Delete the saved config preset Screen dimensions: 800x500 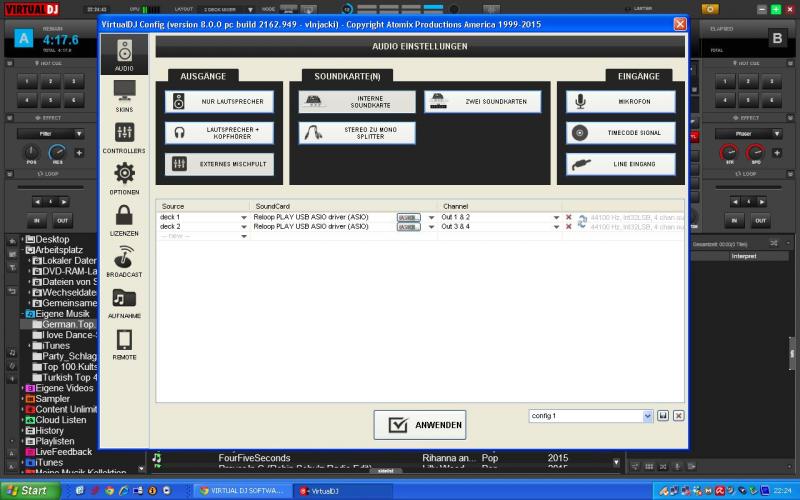click(x=679, y=416)
